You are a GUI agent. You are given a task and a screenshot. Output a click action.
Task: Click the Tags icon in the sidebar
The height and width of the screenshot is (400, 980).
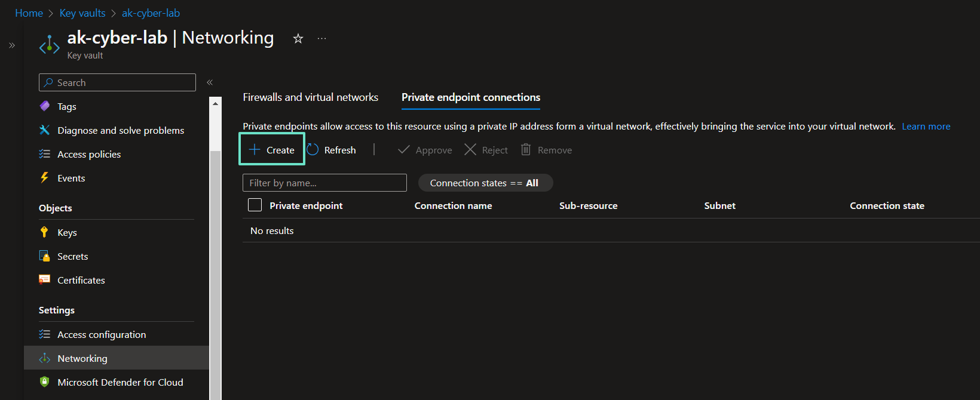tap(45, 106)
